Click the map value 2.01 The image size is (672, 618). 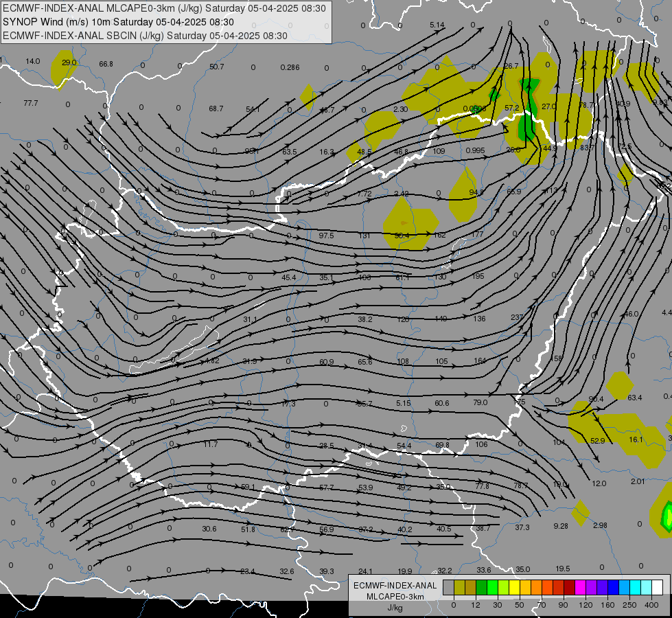tap(638, 481)
